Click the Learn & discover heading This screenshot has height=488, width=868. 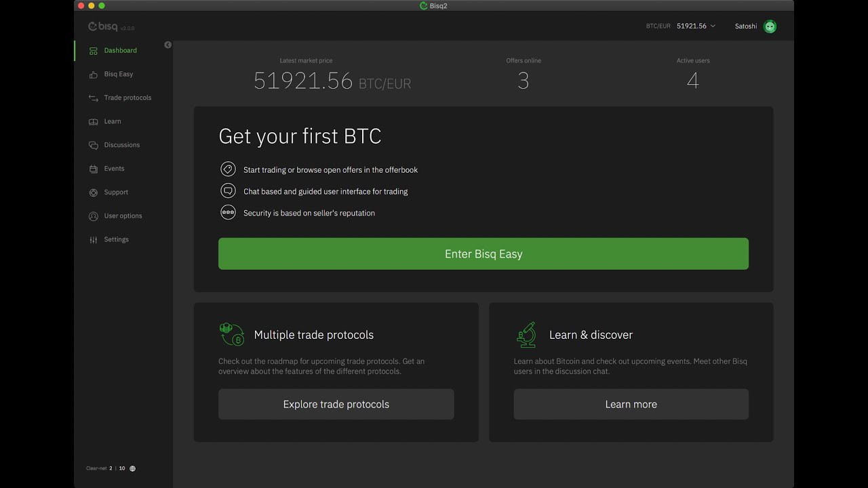591,335
